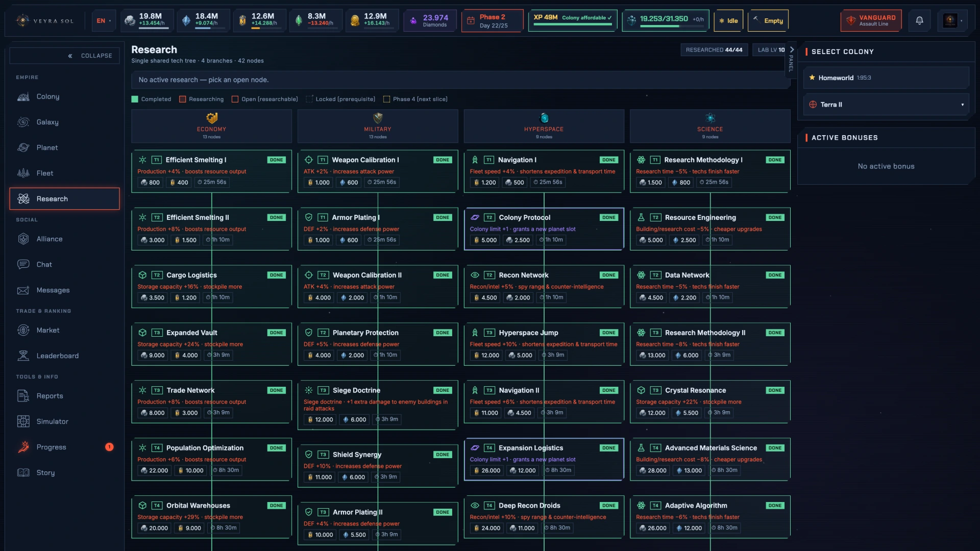Open the Market icon
The height and width of the screenshot is (551, 980).
23,331
